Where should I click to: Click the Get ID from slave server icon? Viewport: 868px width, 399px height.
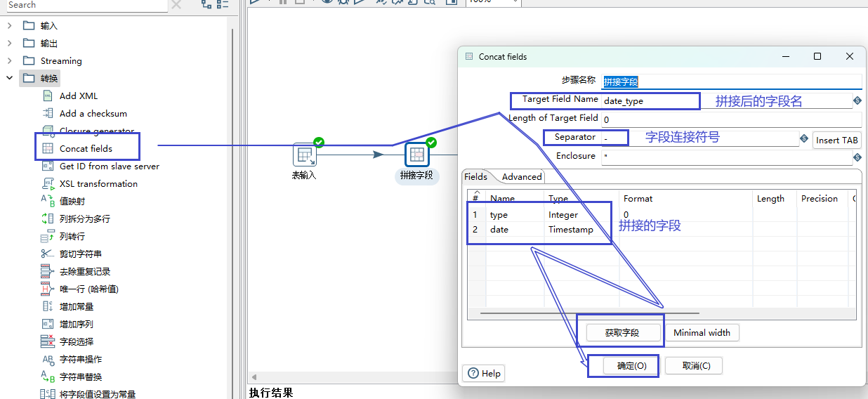(x=48, y=166)
